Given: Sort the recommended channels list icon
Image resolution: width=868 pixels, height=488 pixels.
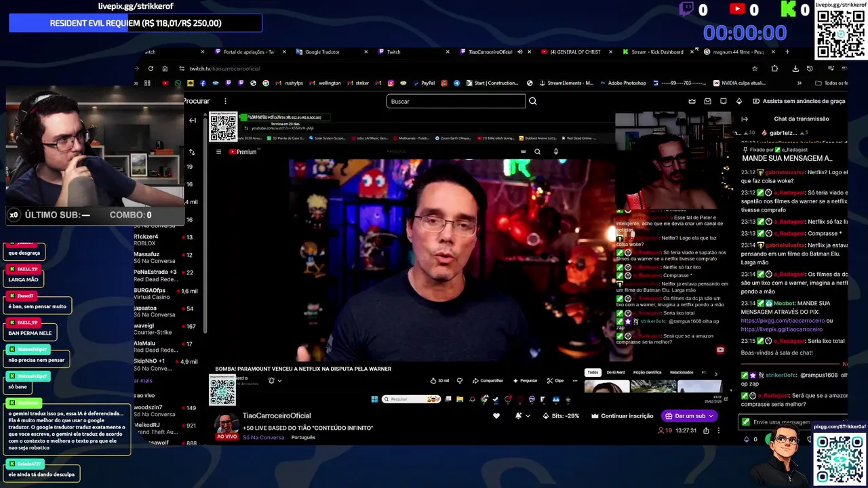Looking at the screenshot, I should point(192,152).
